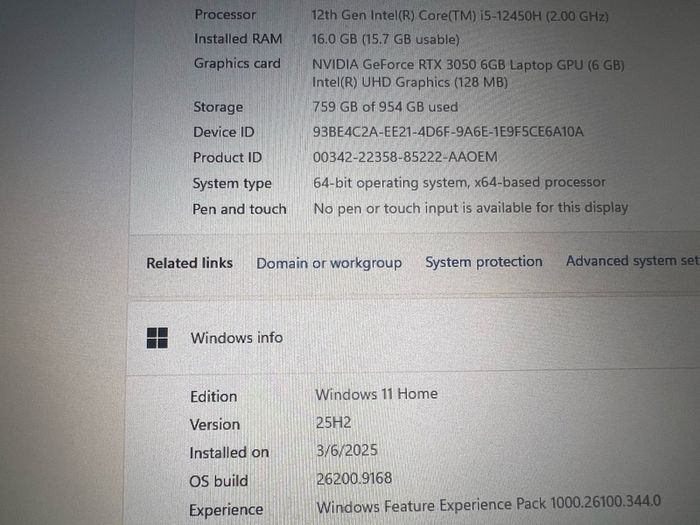This screenshot has height=525, width=700.
Task: Click the Windows logo icon
Action: coord(157,338)
